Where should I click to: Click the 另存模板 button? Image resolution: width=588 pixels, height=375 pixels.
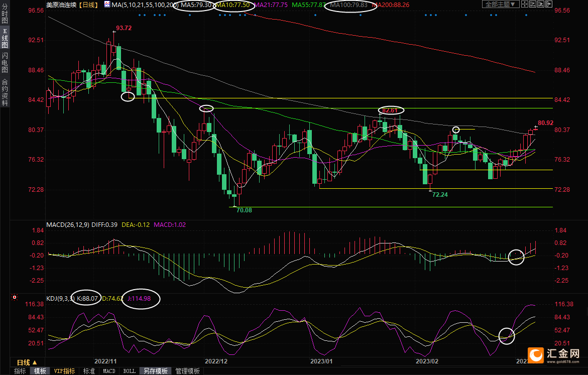pos(156,371)
